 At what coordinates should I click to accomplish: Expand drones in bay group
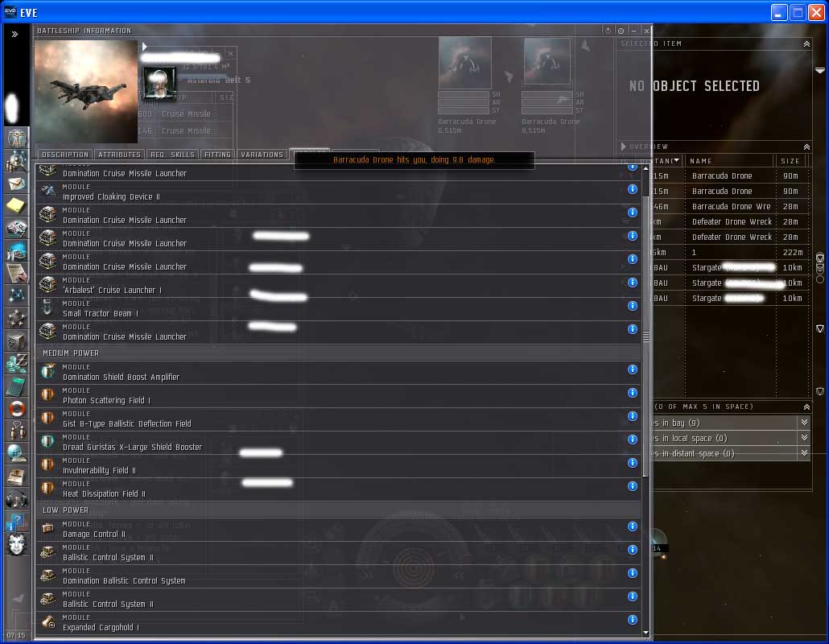point(804,423)
